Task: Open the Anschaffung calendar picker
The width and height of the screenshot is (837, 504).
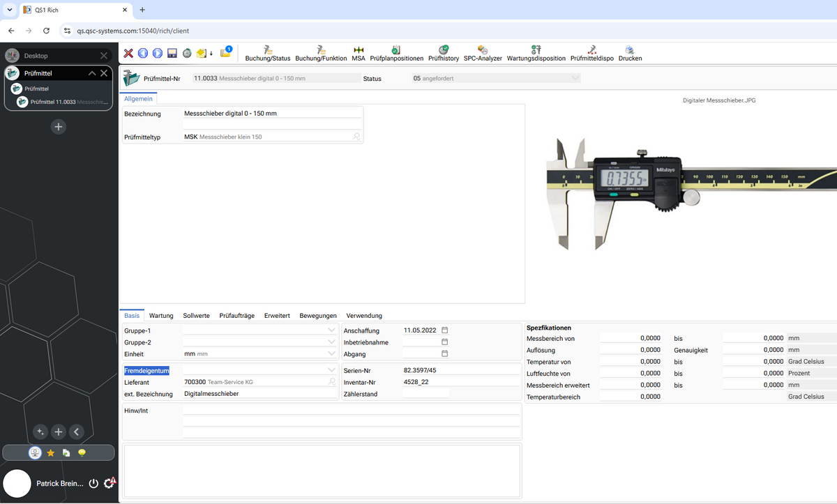Action: coord(445,330)
